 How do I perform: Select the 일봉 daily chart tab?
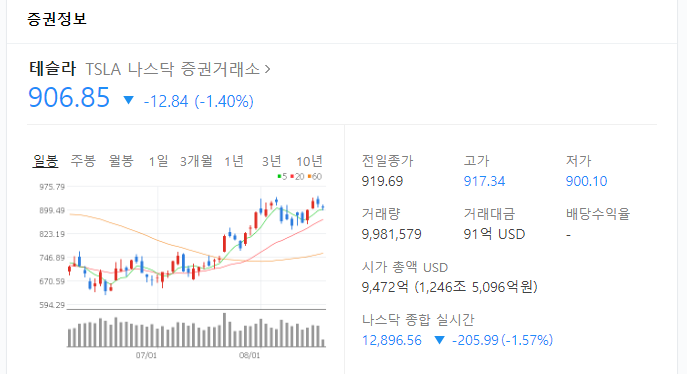[45, 161]
